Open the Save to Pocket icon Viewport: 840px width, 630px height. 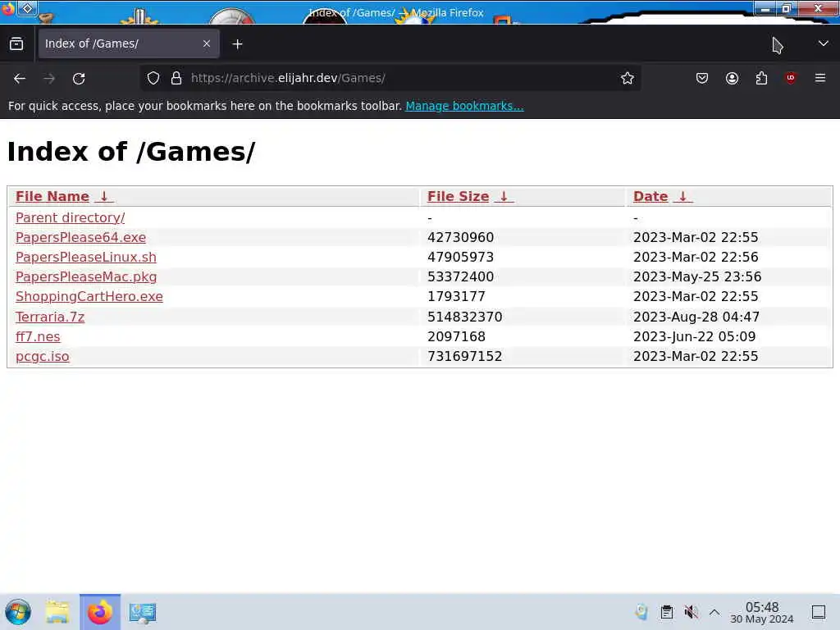point(702,78)
